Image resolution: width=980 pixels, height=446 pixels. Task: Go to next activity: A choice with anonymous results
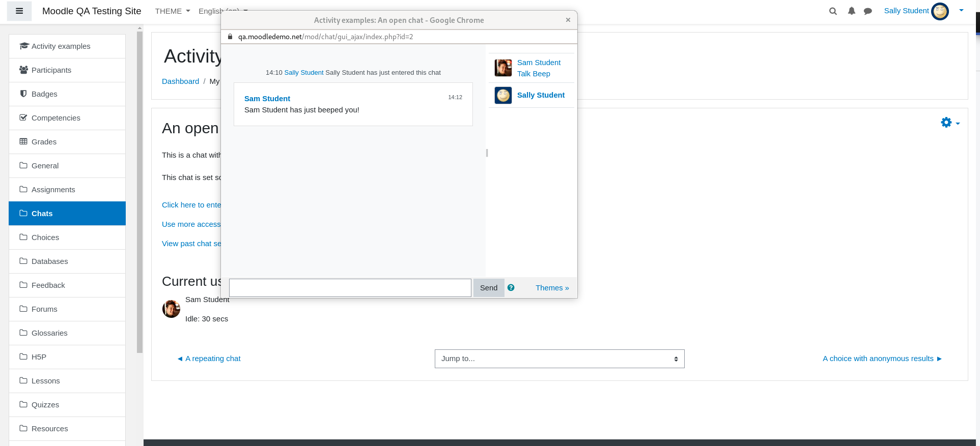click(882, 359)
